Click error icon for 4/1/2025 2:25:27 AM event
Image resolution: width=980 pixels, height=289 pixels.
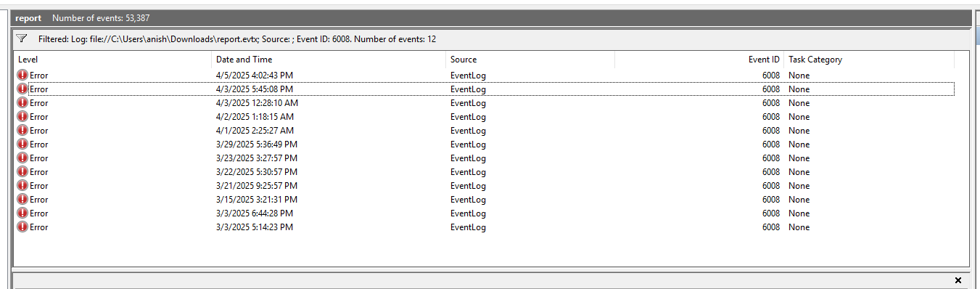point(22,131)
